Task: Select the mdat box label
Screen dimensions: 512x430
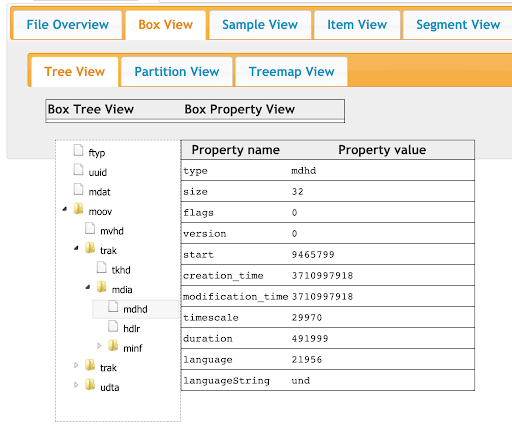Action: (99, 192)
